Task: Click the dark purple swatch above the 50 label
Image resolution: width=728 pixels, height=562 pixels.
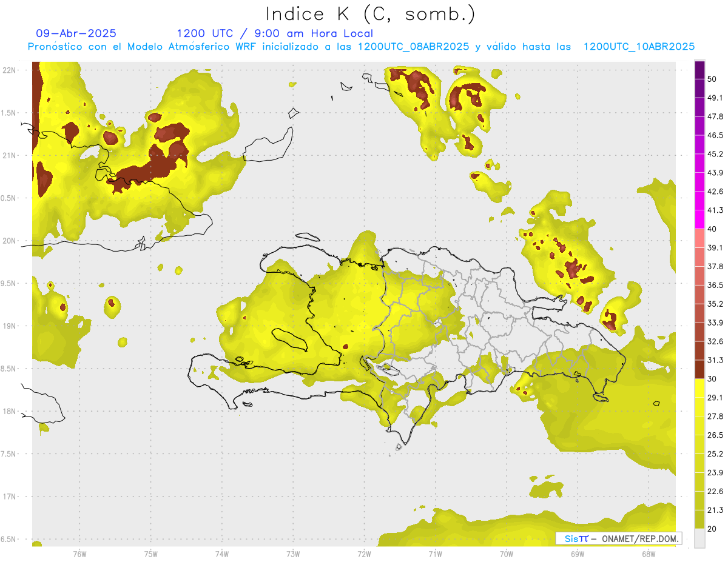Action: 699,70
